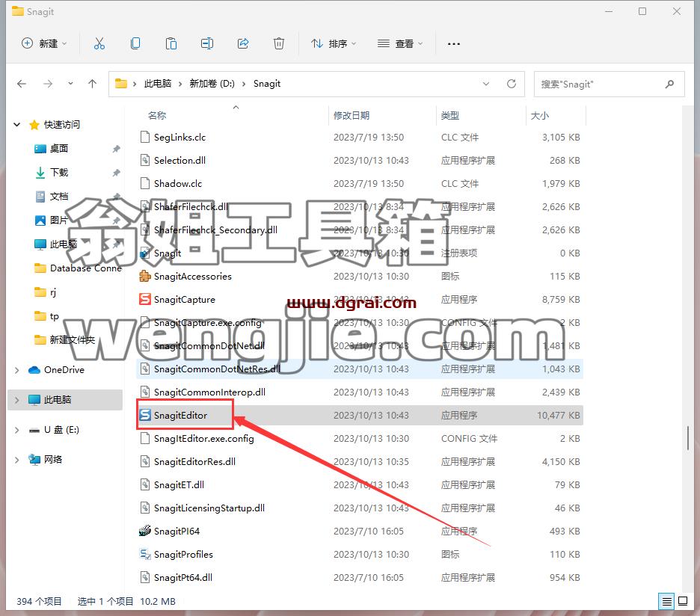Image resolution: width=700 pixels, height=616 pixels.
Task: Sort by the 修改日期 column header
Action: pos(351,116)
